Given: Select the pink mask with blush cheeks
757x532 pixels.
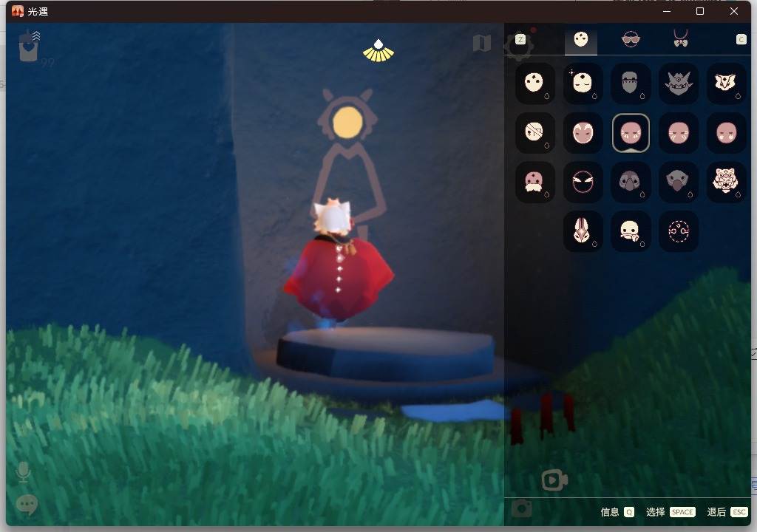Looking at the screenshot, I should pos(726,133).
